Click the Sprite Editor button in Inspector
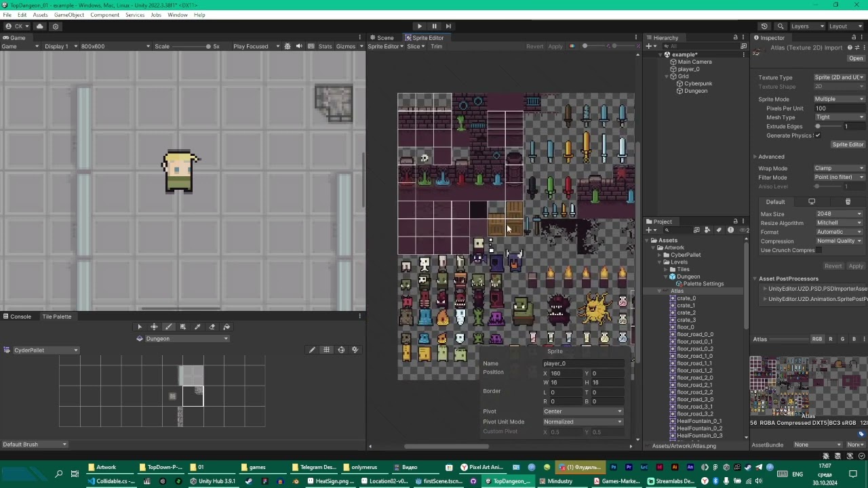The width and height of the screenshot is (868, 488). [x=848, y=144]
